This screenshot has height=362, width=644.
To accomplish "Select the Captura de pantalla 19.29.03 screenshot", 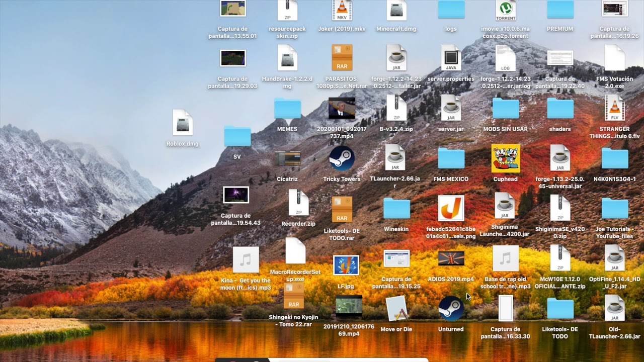I will tap(233, 58).
